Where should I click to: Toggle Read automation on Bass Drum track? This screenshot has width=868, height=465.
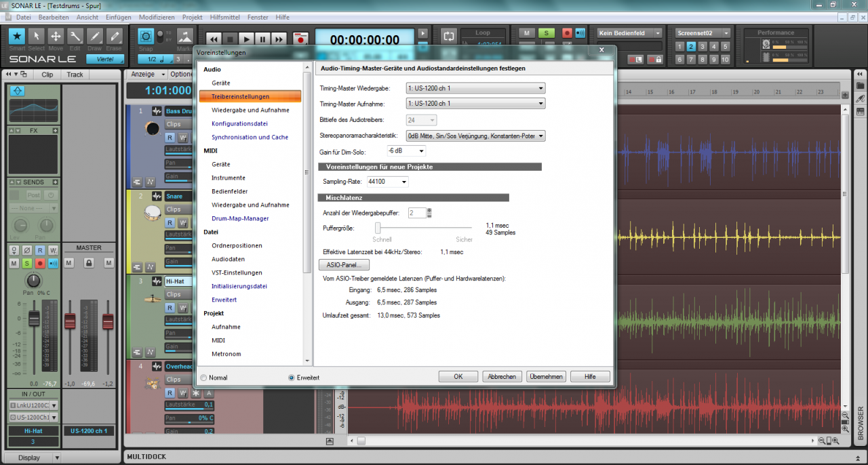pos(170,138)
